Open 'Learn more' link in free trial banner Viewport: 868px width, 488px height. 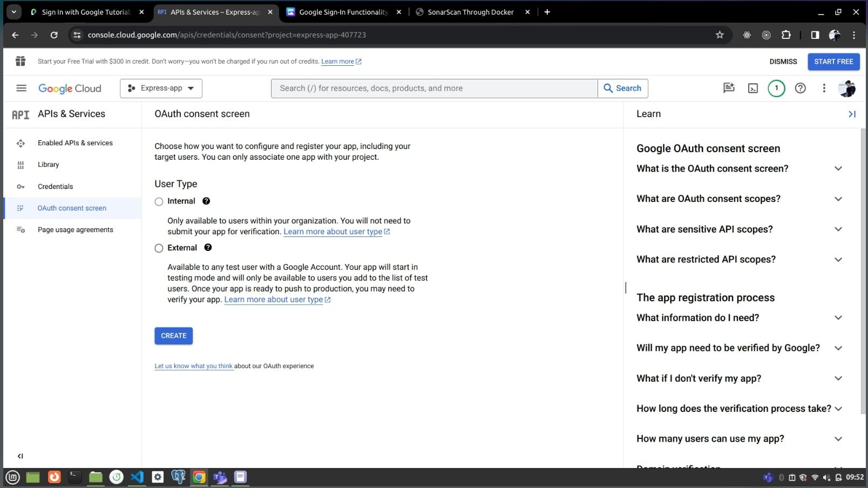click(341, 62)
